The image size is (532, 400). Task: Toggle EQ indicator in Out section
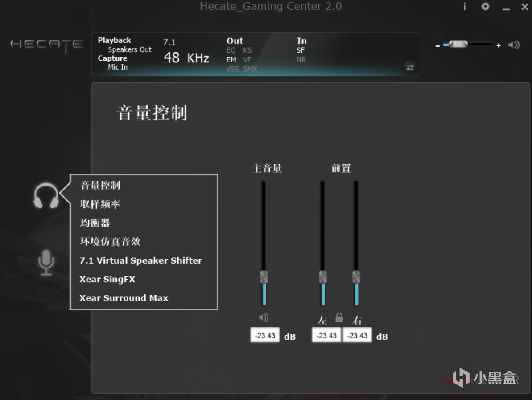point(231,50)
